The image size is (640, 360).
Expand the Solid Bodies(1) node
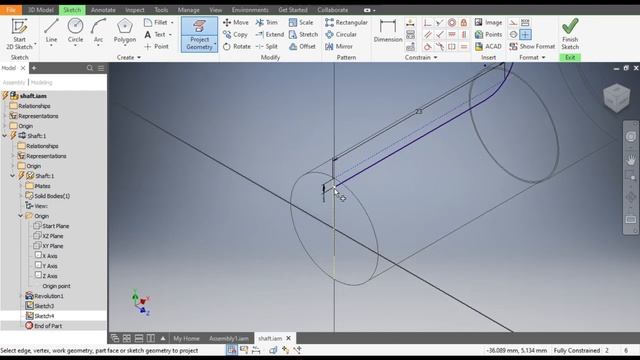pos(20,196)
